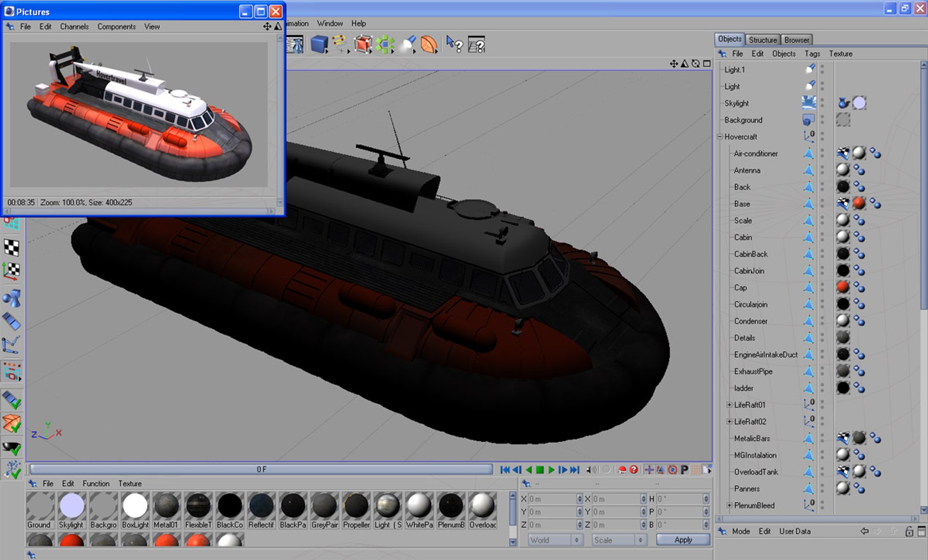This screenshot has width=928, height=560.
Task: Select the jointed bones animation tool
Action: 12,345
